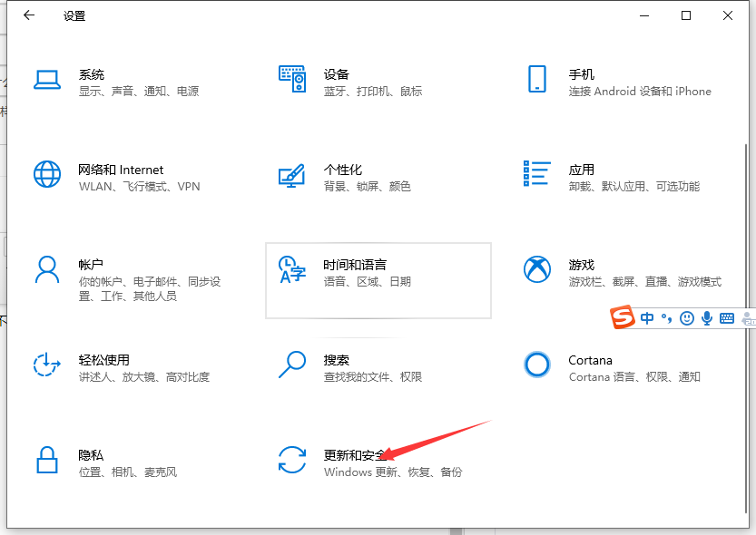Minimize the Settings window

click(x=644, y=15)
